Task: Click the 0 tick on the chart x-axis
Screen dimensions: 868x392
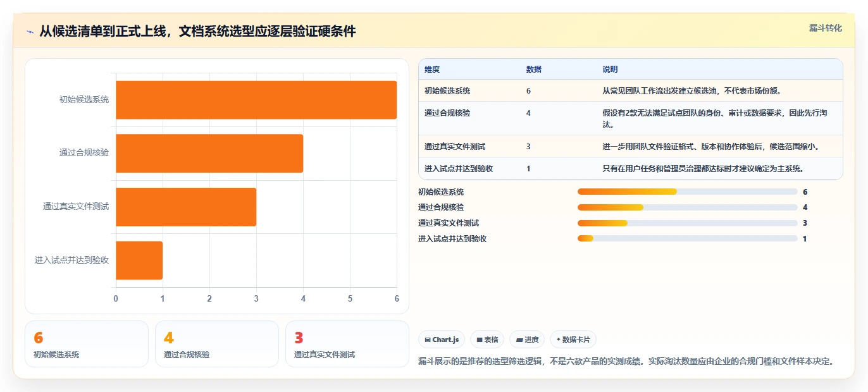Action: click(x=116, y=298)
